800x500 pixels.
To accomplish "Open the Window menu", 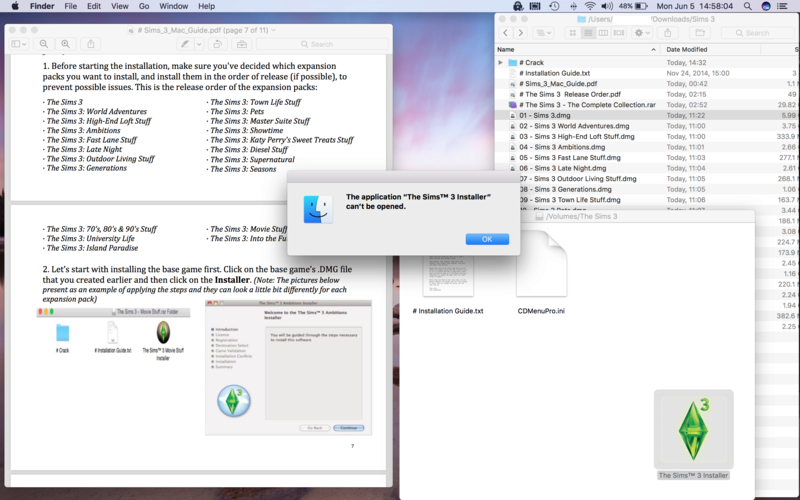I will [173, 6].
